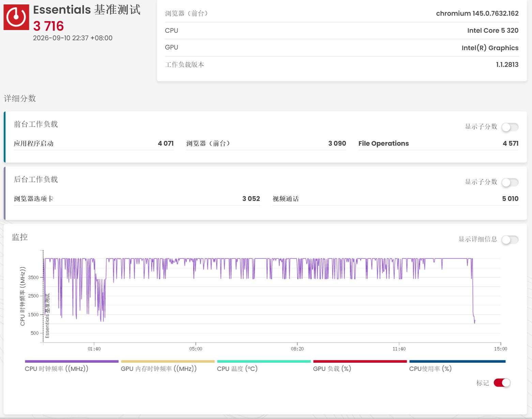Click the File Operations score 4 571
The width and height of the screenshot is (532, 419).
(511, 143)
